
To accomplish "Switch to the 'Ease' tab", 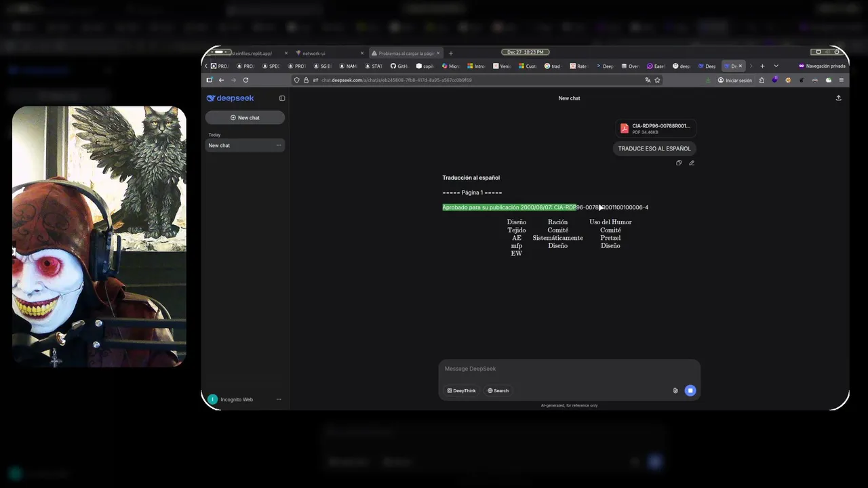I will pos(655,66).
